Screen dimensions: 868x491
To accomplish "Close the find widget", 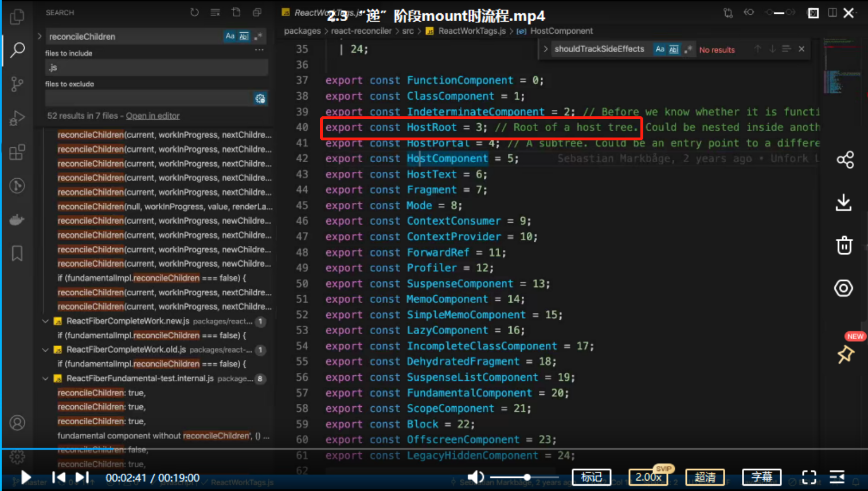I will 801,49.
